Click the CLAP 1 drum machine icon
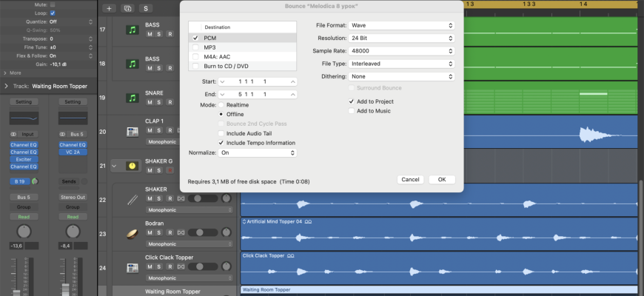This screenshot has width=644, height=296. coord(133,132)
